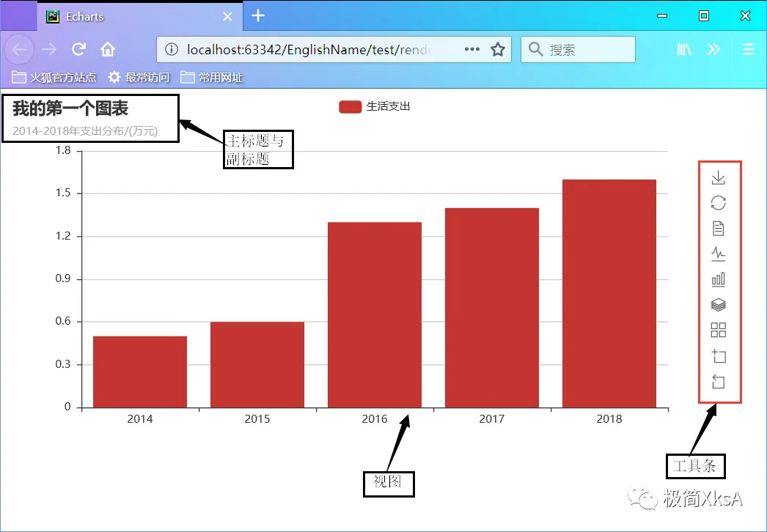Select the Echarts browser tab
Image resolution: width=767 pixels, height=532 pixels.
coord(139,16)
